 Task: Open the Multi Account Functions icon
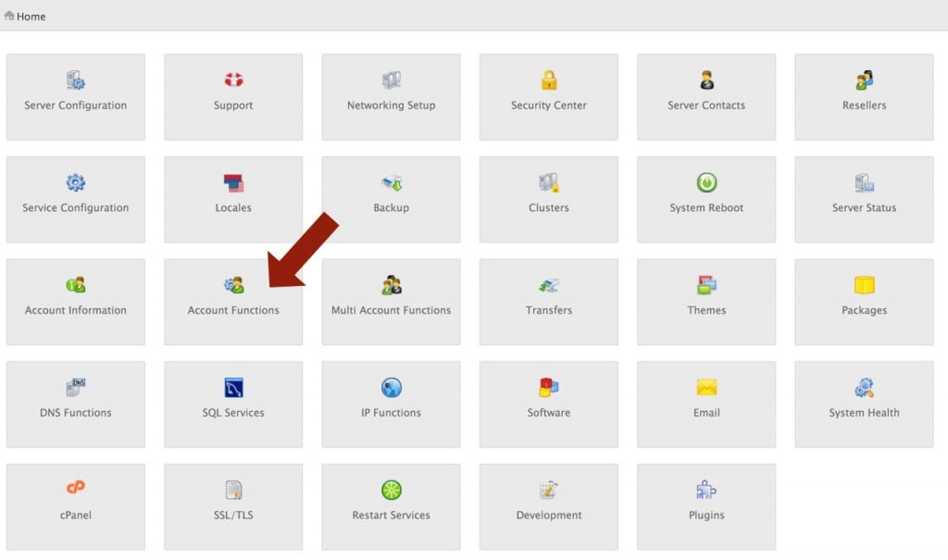[392, 285]
